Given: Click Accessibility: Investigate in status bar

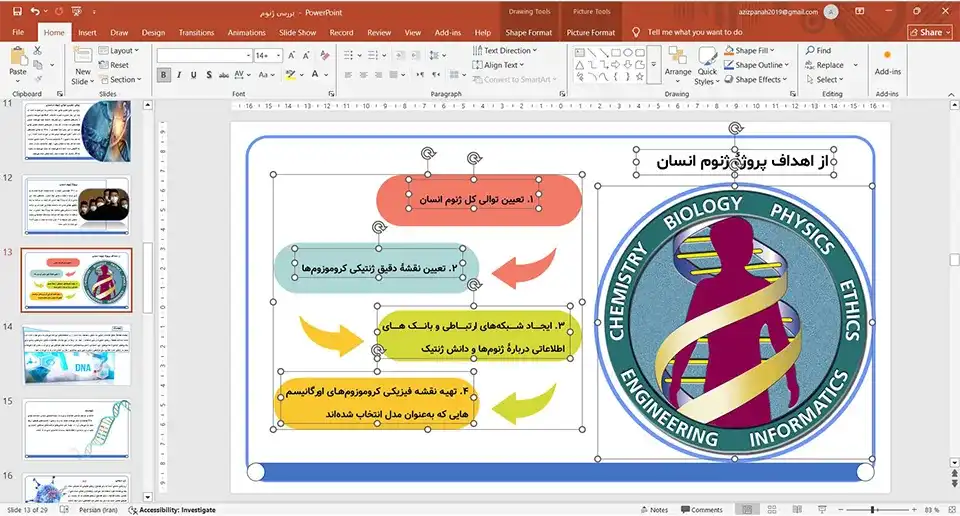Looking at the screenshot, I should pos(172,509).
